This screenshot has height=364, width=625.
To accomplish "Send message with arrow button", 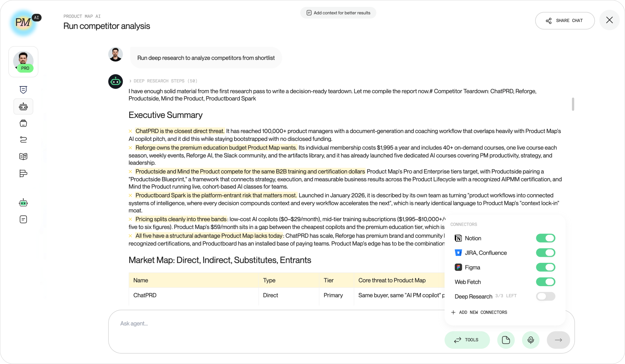I will tap(558, 340).
